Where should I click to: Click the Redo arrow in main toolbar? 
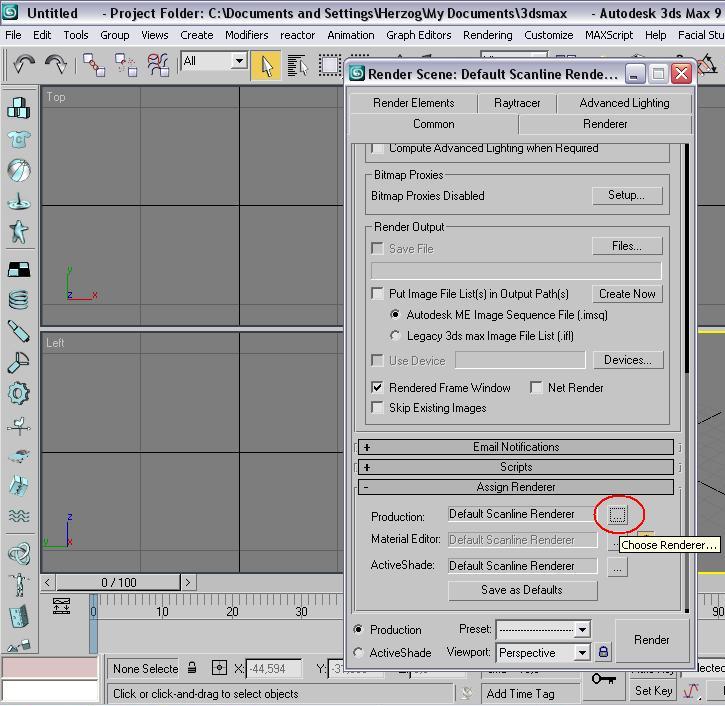56,65
